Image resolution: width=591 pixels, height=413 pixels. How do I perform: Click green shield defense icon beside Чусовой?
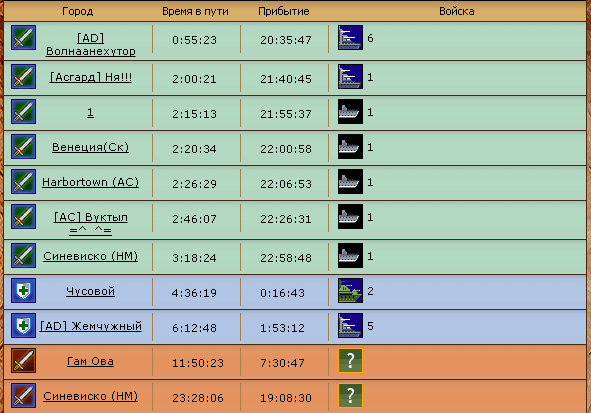pos(23,291)
